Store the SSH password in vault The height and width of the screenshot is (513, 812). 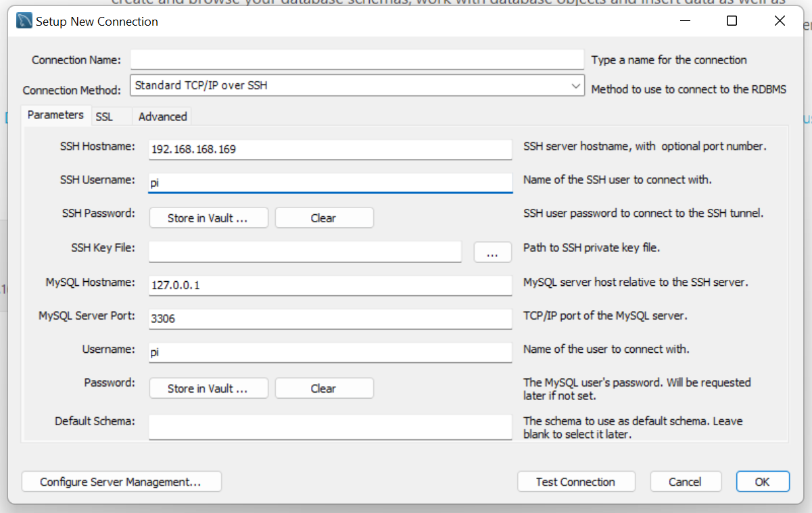[208, 218]
